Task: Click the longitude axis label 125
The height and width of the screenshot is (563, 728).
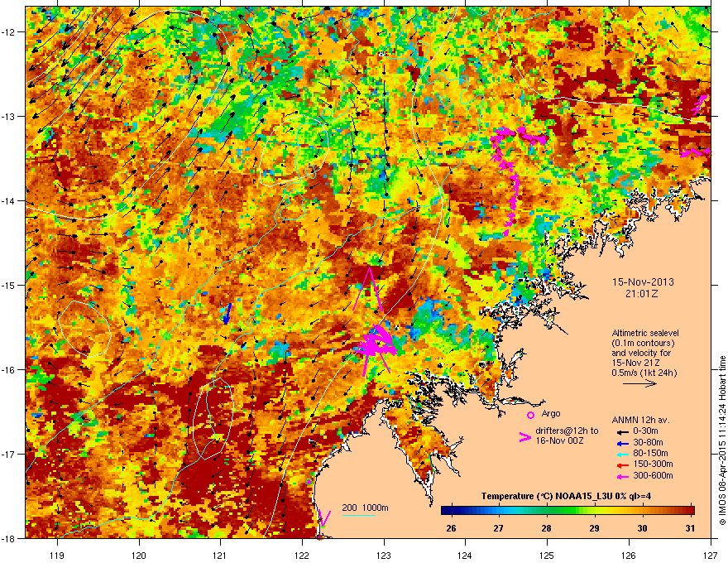Action: tap(547, 555)
